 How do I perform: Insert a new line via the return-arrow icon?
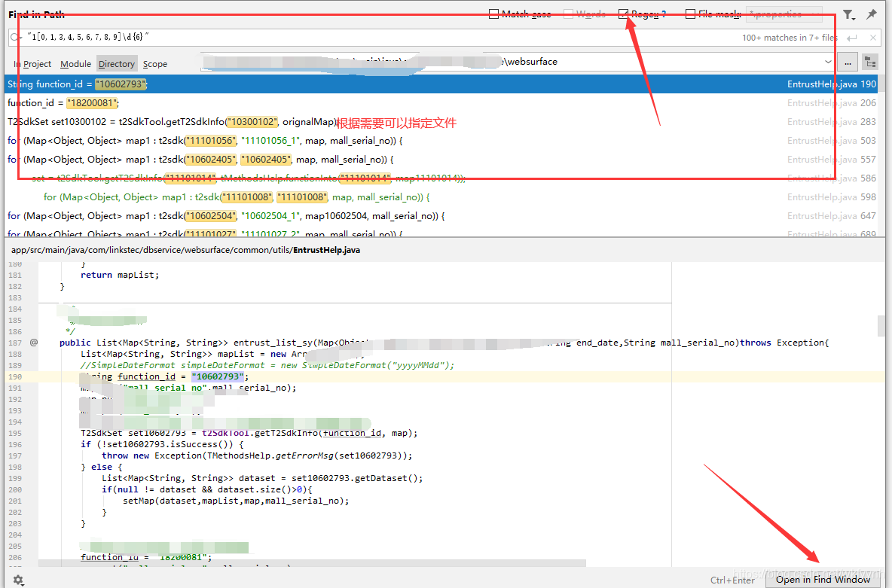coord(851,38)
